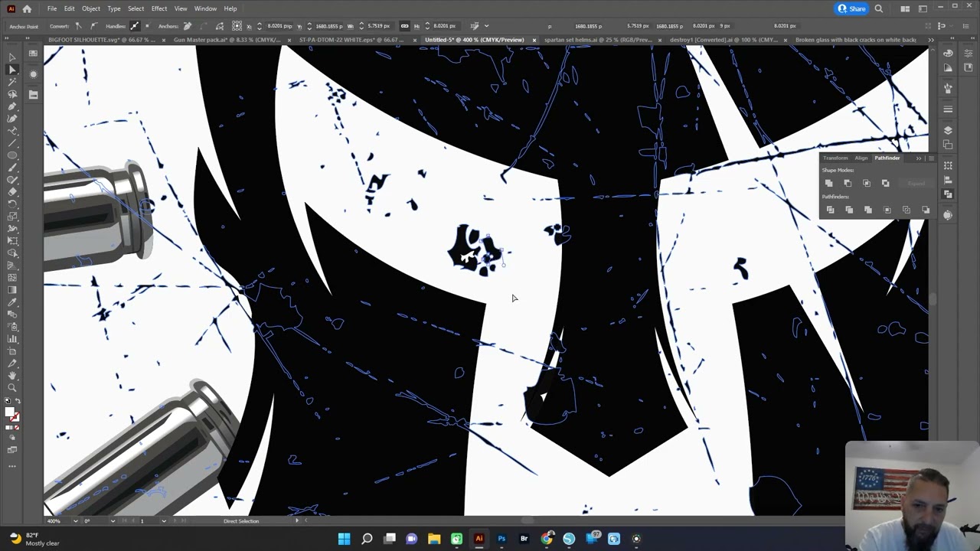The image size is (980, 551).
Task: Click the search magnifier in title bar
Action: tap(879, 8)
